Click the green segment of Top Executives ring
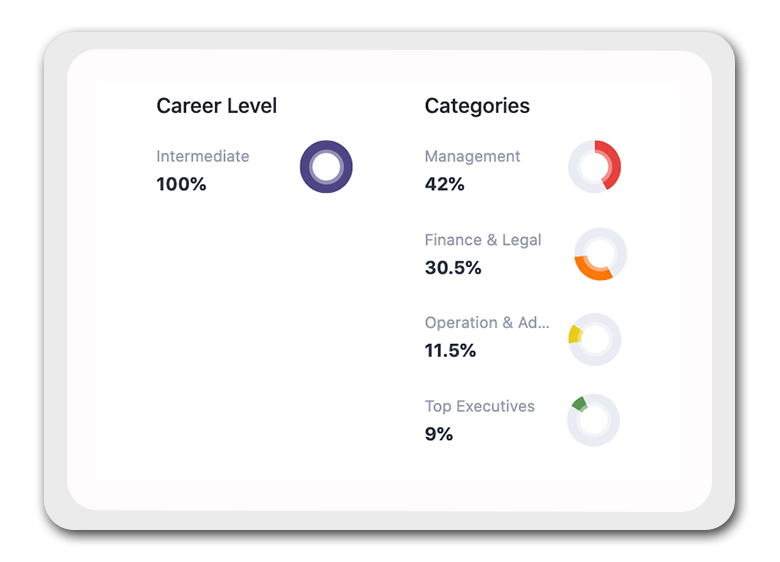The image size is (780, 562). pyautogui.click(x=580, y=403)
